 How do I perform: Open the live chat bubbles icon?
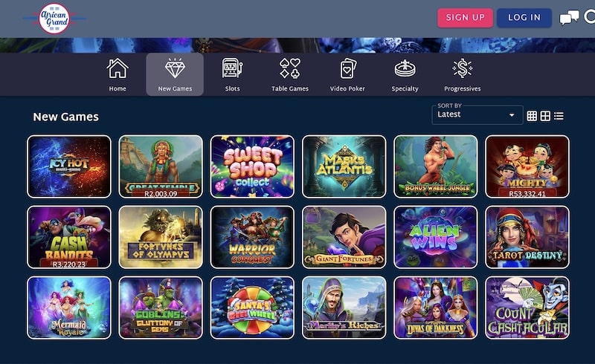[569, 17]
